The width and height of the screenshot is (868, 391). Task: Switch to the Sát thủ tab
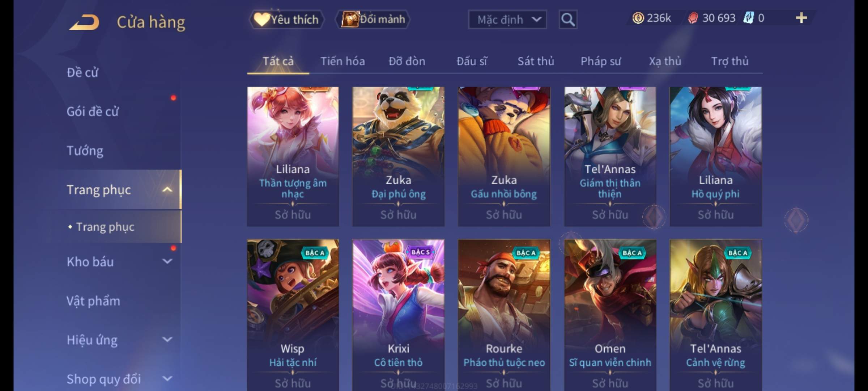pos(536,61)
